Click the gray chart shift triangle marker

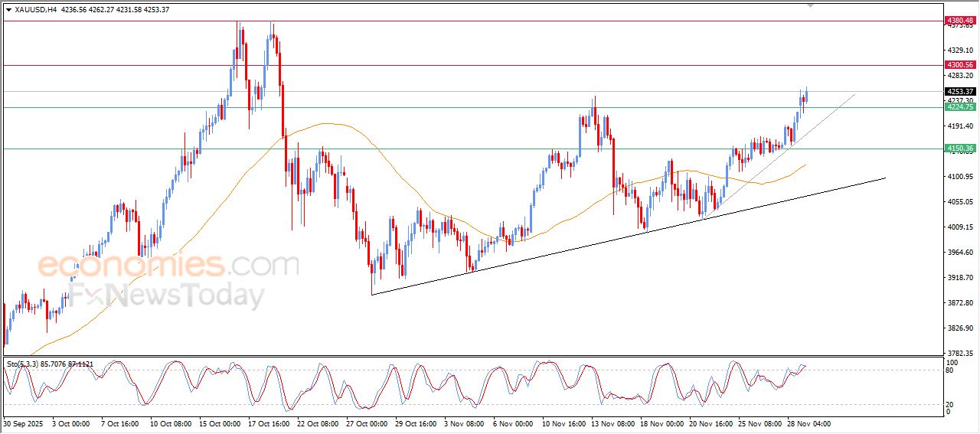811,6
